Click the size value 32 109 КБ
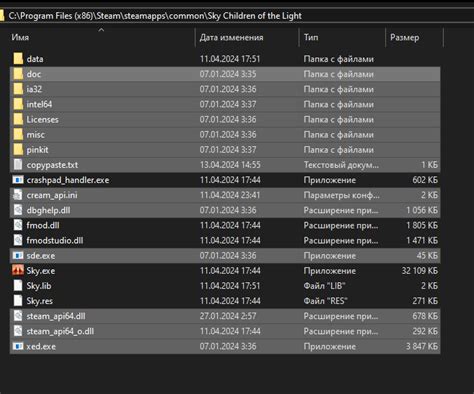474x394 pixels. [x=420, y=271]
